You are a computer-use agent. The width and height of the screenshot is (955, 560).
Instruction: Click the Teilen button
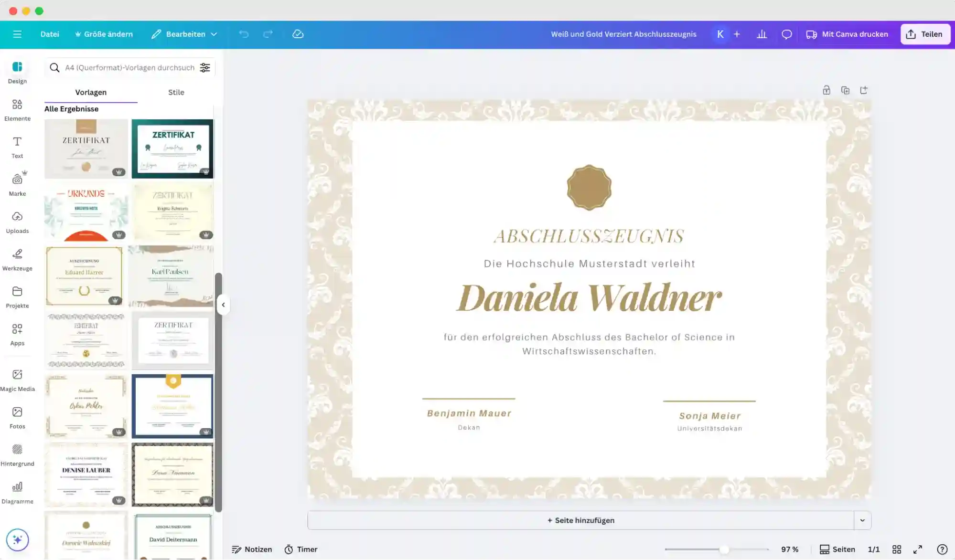coord(925,34)
